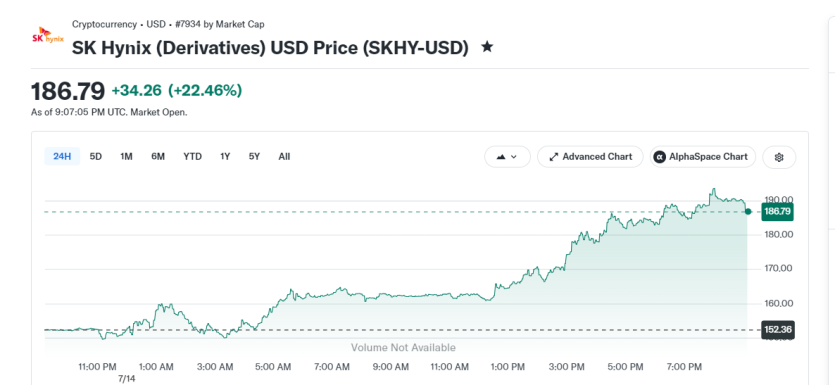The width and height of the screenshot is (835, 385).
Task: Select the 1Y time range
Action: tap(225, 157)
